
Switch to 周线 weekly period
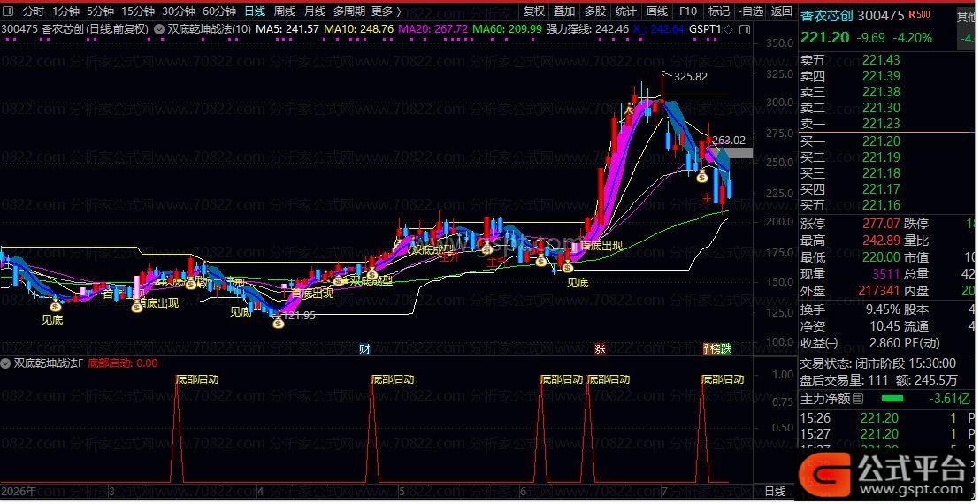click(x=285, y=11)
